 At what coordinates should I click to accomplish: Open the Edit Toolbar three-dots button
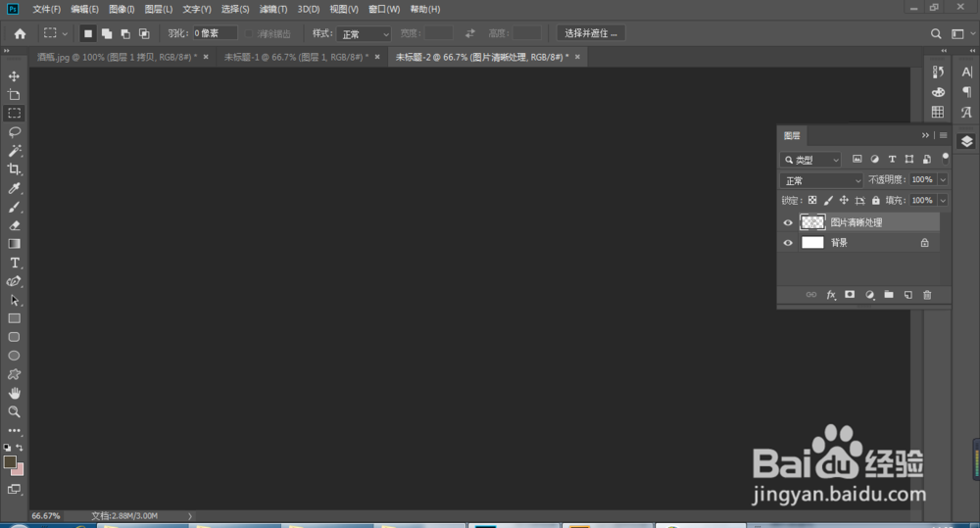[x=14, y=430]
